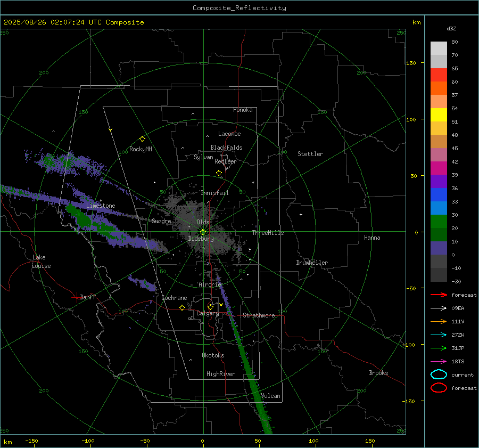Select the 0 dBZ slate-blue swatch
Image resolution: width=479 pixels, height=448 pixels.
click(x=439, y=248)
